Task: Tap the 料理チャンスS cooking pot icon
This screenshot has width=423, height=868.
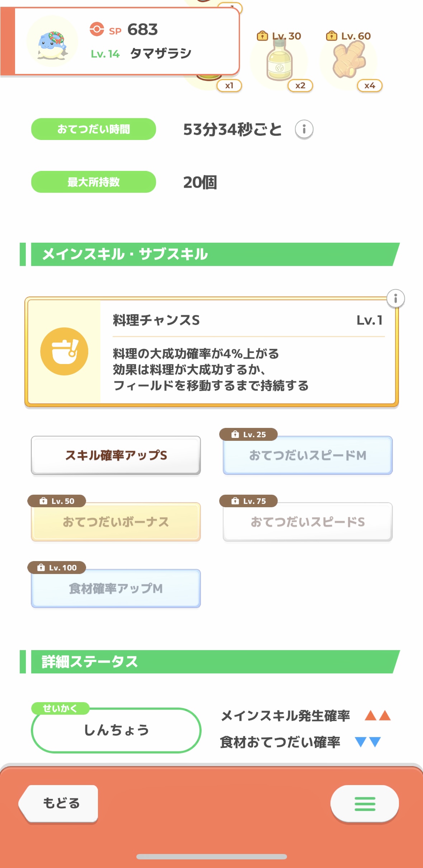Action: coord(64,351)
